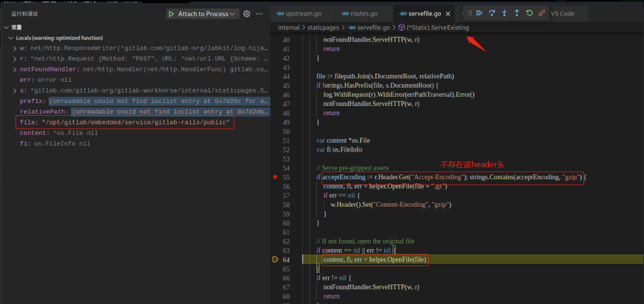Select the content: *os.File nil row
This screenshot has height=304, width=644.
[135, 133]
